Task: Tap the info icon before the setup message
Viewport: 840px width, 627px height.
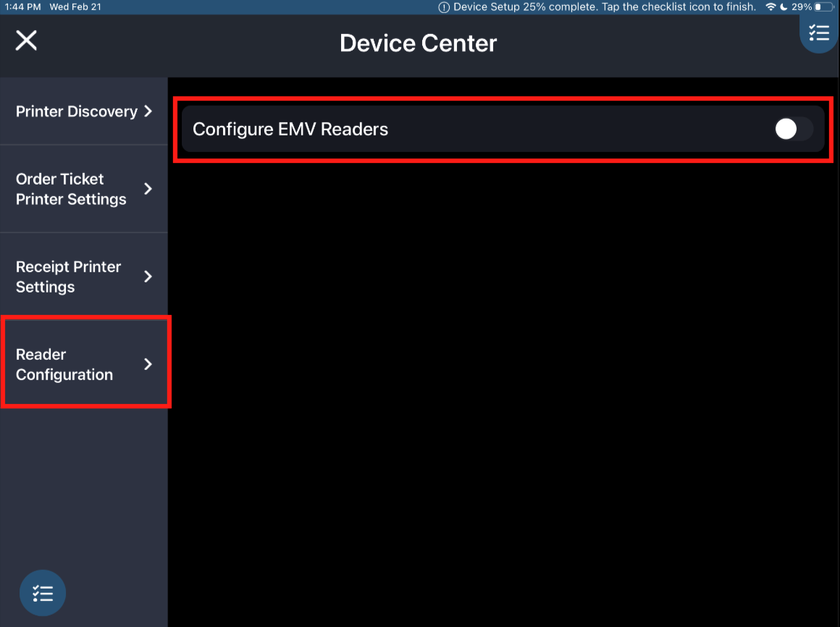Action: tap(442, 7)
